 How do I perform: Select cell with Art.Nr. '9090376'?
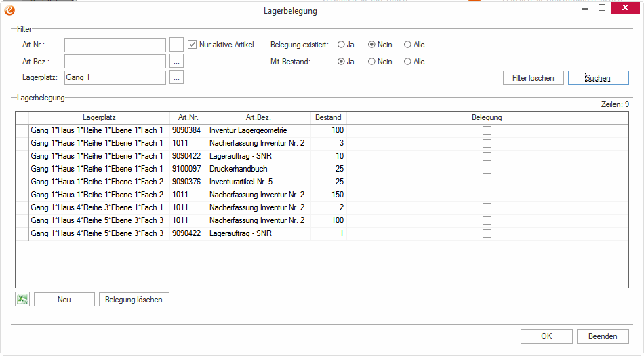tap(188, 182)
